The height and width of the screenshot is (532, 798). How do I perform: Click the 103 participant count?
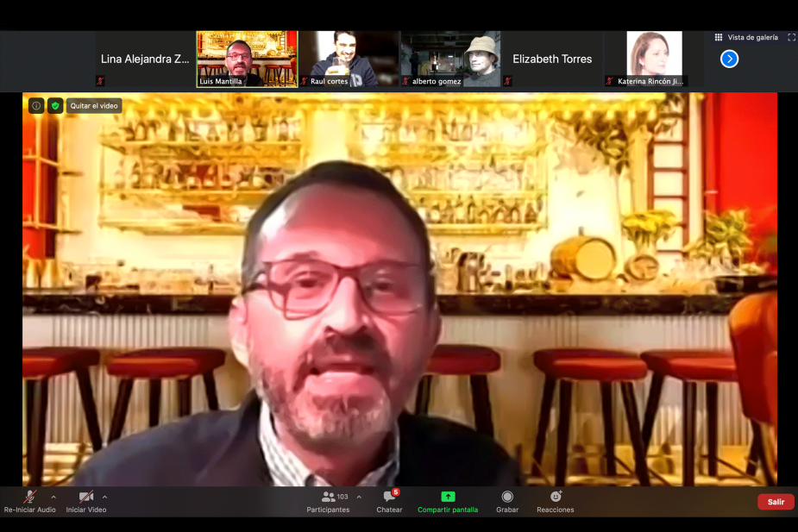coord(342,497)
